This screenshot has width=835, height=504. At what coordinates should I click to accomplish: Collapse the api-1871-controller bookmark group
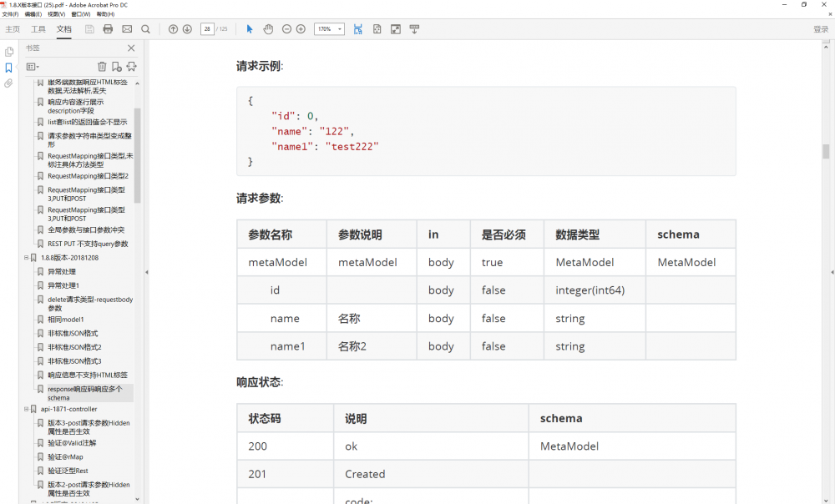coord(26,409)
